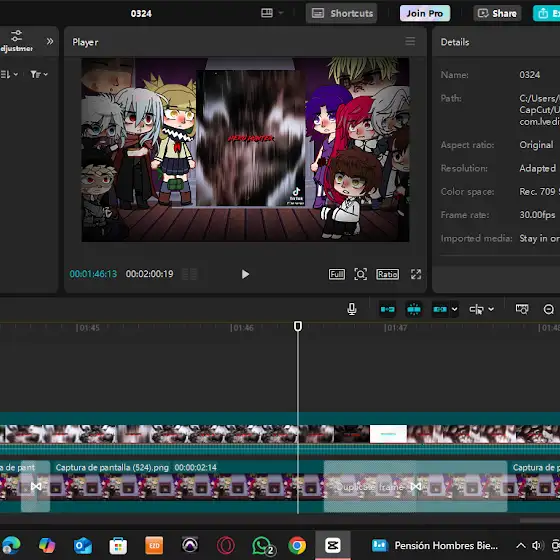Click the player zoom-to-fit scan icon

(360, 274)
